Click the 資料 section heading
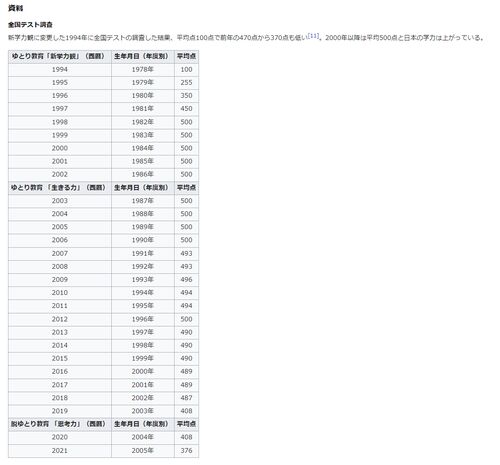This screenshot has height=465, width=500. [15, 8]
